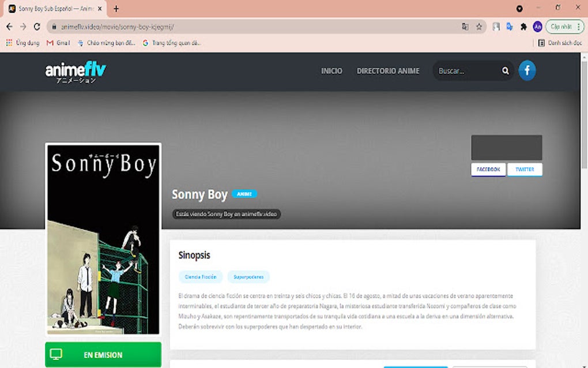Select the Superpoderes genre tag

point(248,277)
